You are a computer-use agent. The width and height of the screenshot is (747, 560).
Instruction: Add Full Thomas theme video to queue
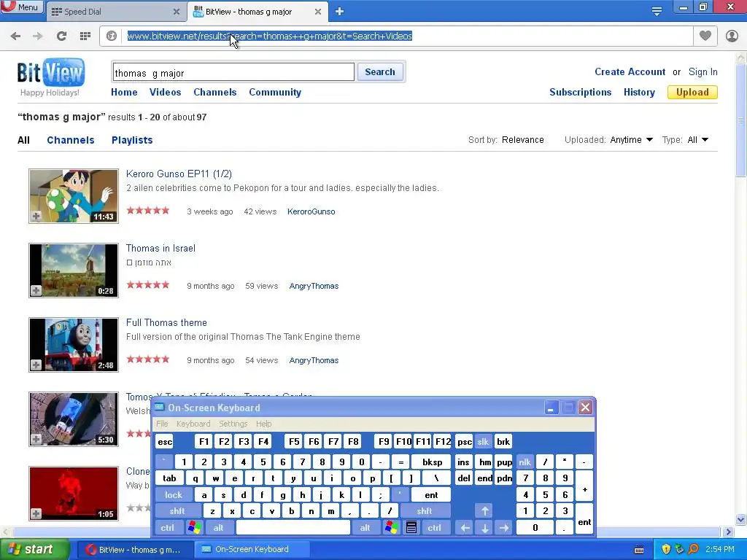pos(36,365)
